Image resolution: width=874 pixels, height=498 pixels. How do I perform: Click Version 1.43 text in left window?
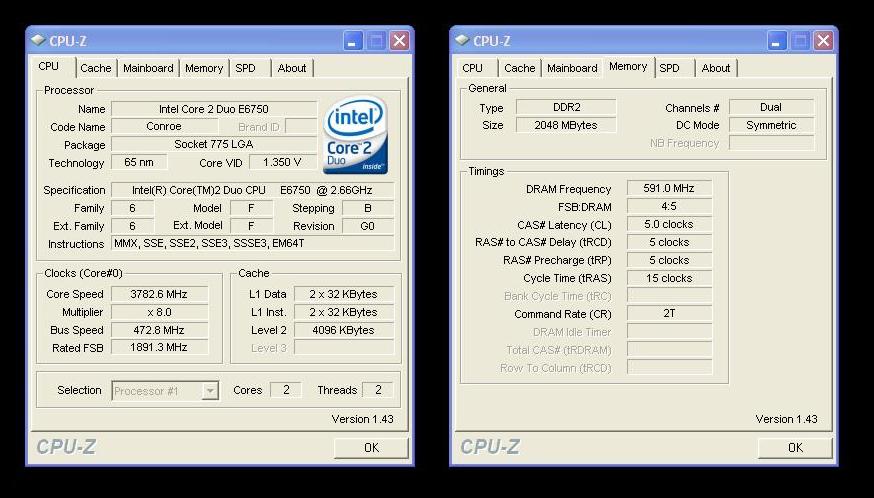[x=362, y=419]
